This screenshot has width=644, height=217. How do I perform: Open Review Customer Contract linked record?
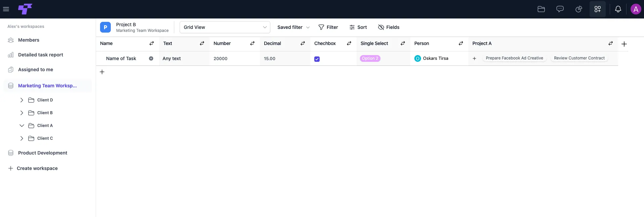tap(579, 58)
